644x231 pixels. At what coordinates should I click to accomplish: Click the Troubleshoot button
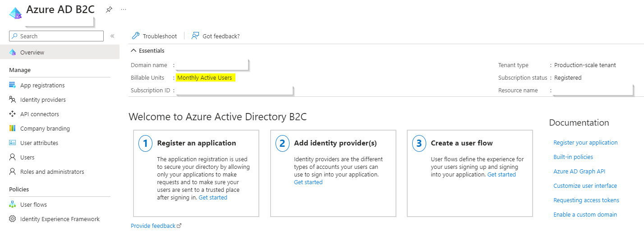click(x=154, y=36)
